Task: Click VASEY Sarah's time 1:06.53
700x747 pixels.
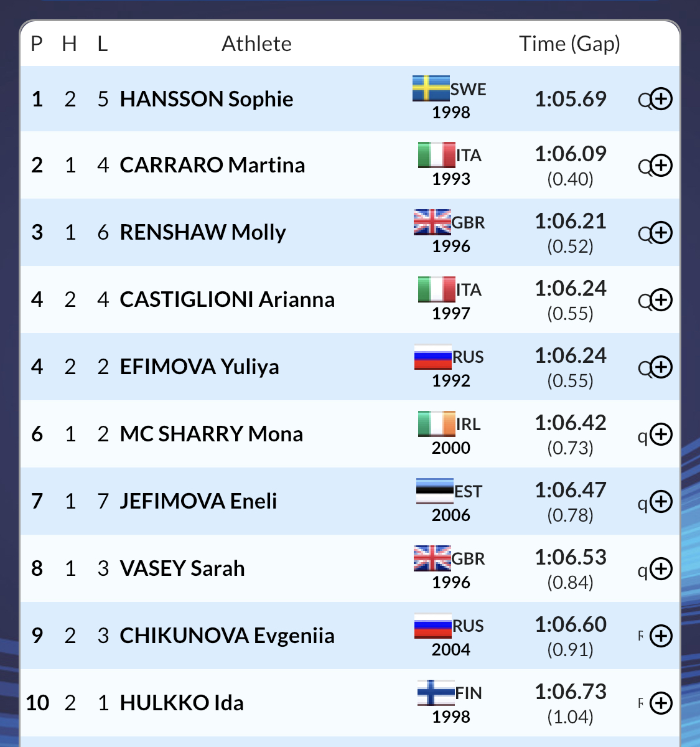Action: pos(571,557)
